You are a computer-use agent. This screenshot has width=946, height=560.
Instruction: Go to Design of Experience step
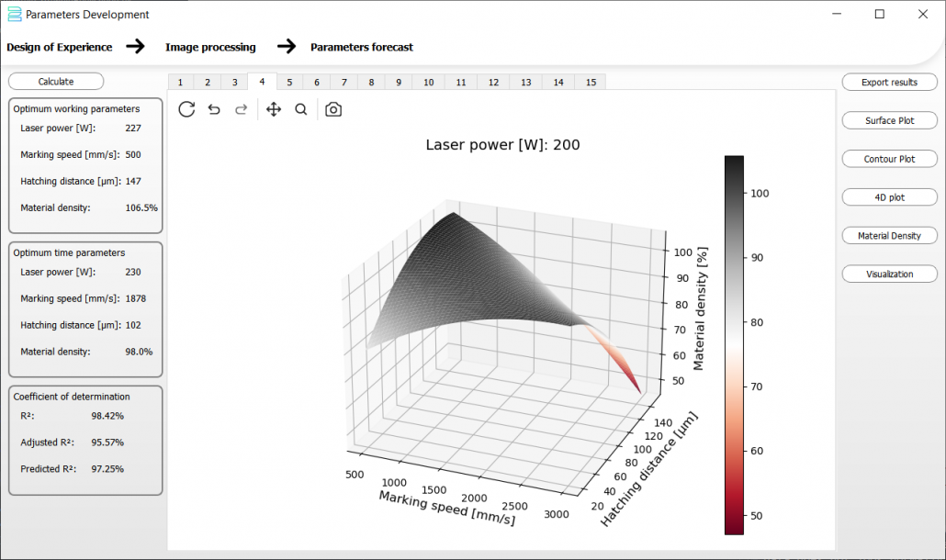[59, 47]
